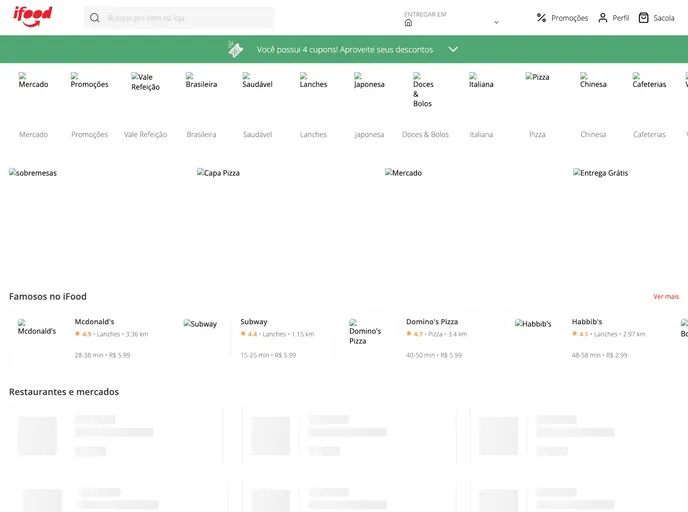Image resolution: width=688 pixels, height=512 pixels.
Task: Click Habbib's 4.1 star rating
Action: tap(580, 334)
